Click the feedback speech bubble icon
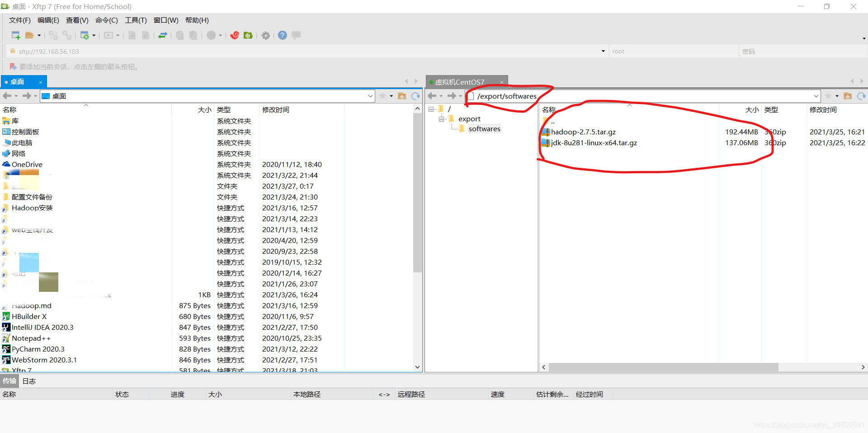The image size is (868, 433). (x=296, y=35)
